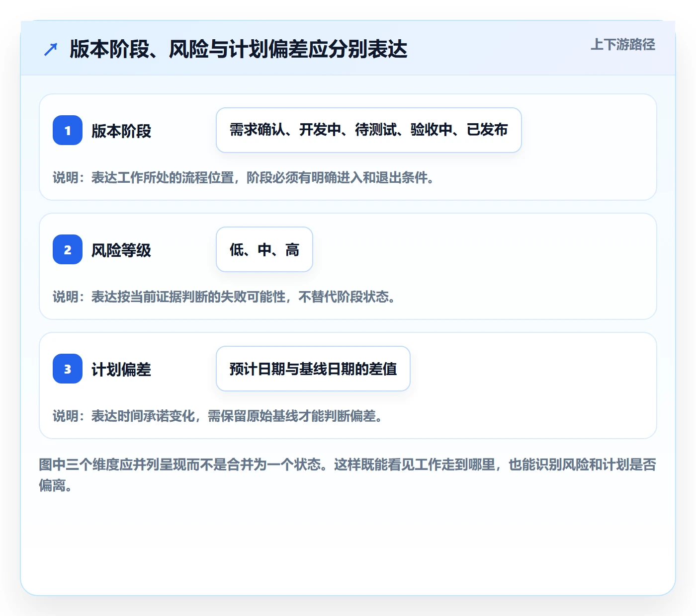Click the note 表达工作所处的流程位置
The width and height of the screenshot is (696, 616).
point(244,177)
